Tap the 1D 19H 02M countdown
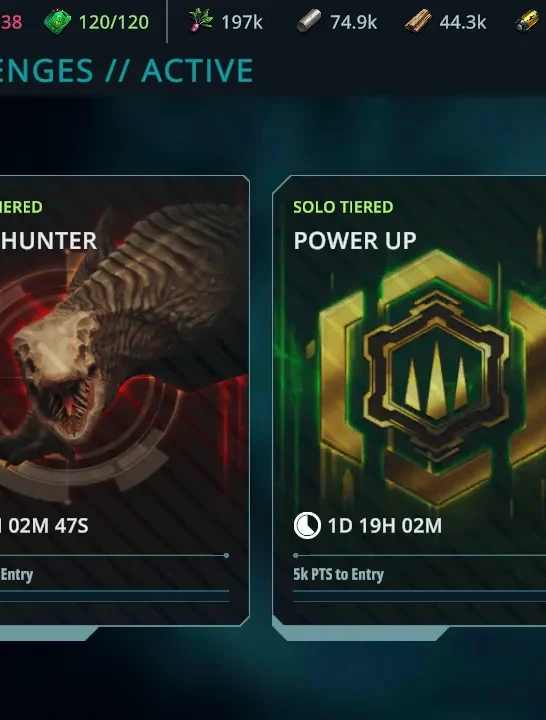Image resolution: width=546 pixels, height=720 pixels. click(385, 526)
